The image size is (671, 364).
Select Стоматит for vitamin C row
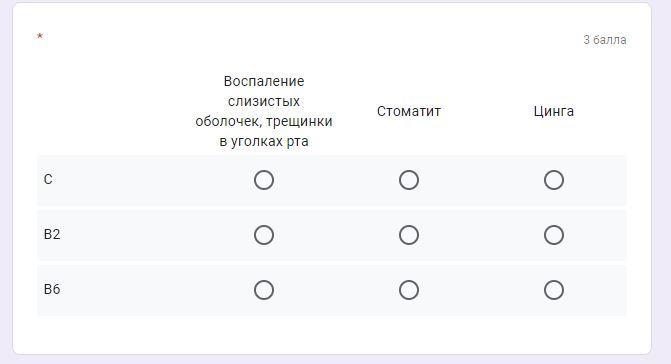(x=409, y=180)
